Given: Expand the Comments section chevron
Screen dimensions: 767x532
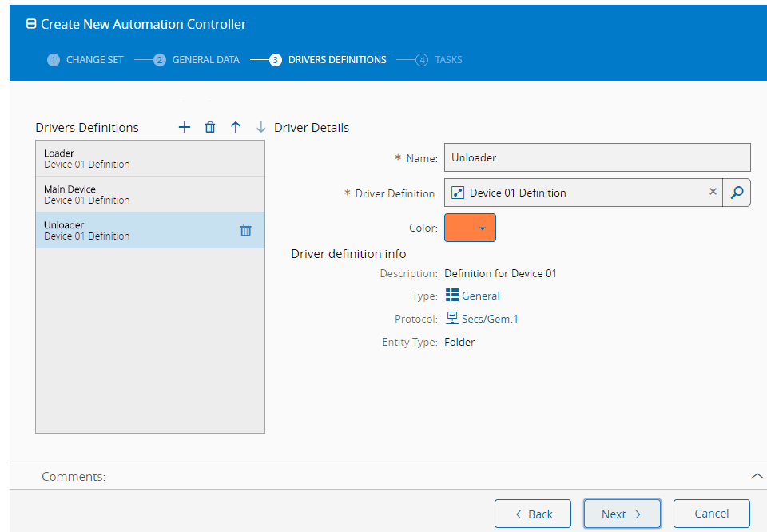Looking at the screenshot, I should pyautogui.click(x=757, y=476).
